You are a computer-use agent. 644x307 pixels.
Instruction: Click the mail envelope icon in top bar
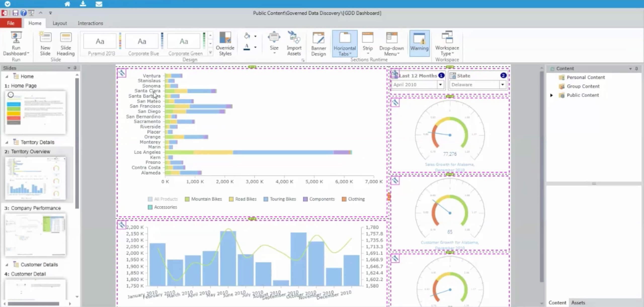(99, 4)
